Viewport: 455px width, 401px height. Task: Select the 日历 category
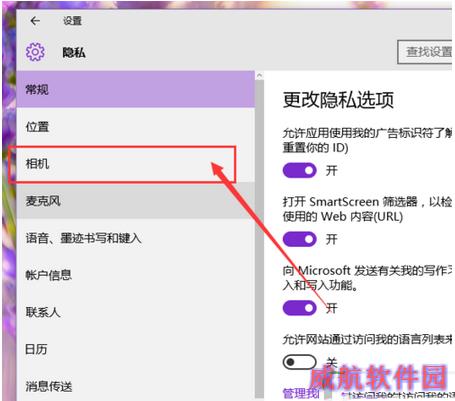tap(136, 349)
